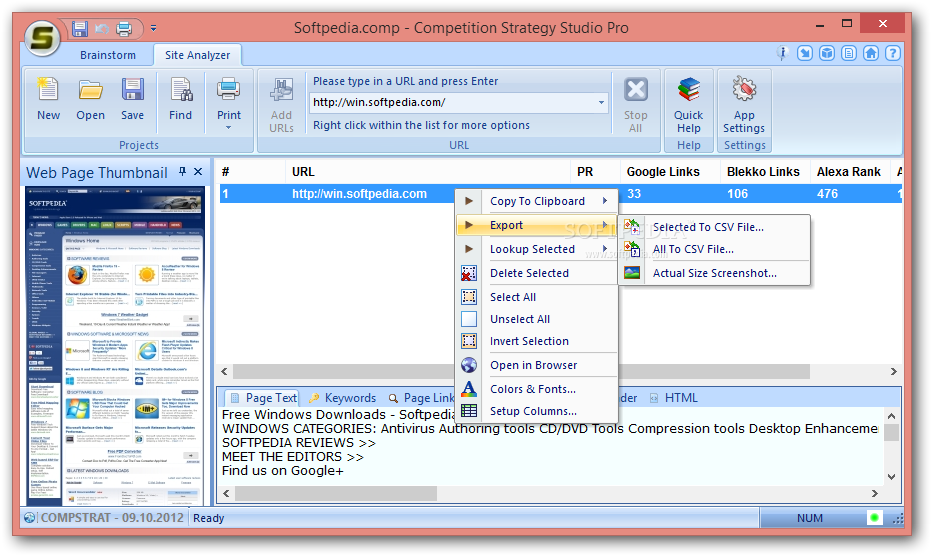Open the URL history dropdown arrow
932x556 pixels.
point(601,102)
